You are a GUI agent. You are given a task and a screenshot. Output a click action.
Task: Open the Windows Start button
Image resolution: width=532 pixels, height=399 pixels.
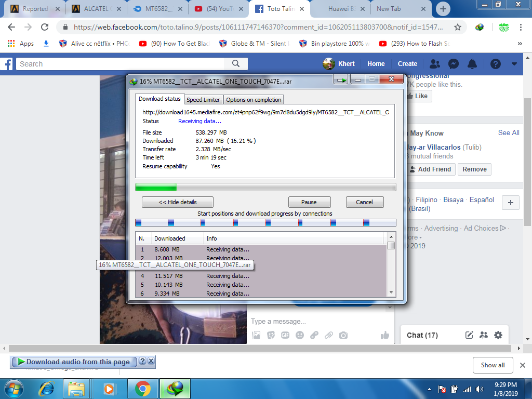coord(14,389)
